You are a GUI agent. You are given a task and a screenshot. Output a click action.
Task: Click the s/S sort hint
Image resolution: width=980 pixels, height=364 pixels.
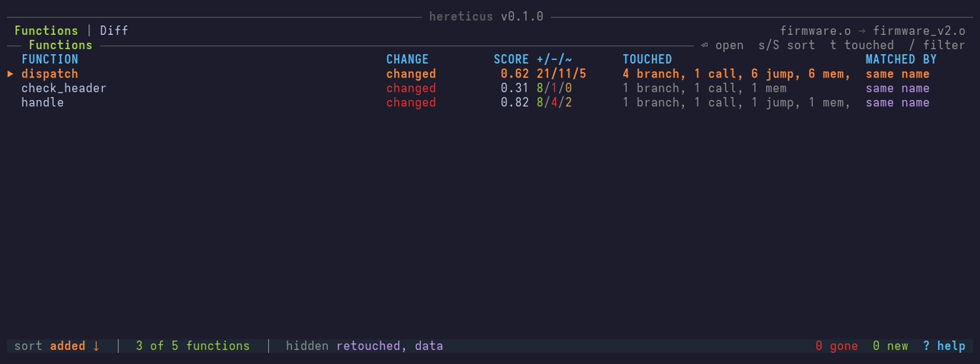tap(787, 45)
